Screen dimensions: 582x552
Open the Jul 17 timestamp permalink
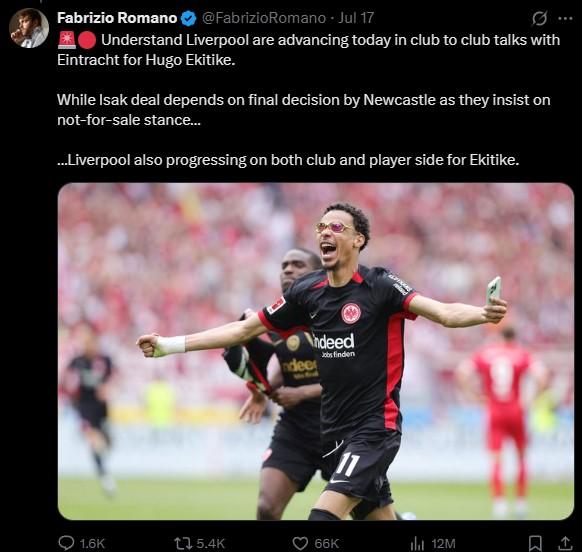(356, 18)
